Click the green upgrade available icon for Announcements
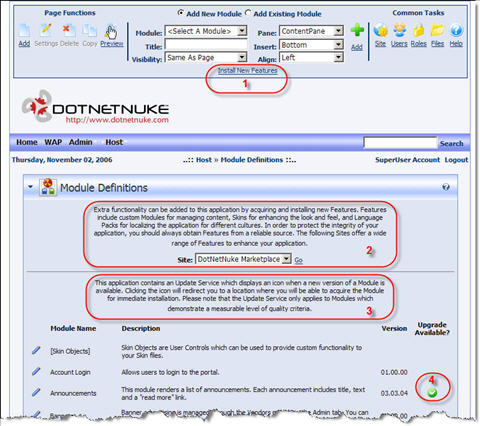480x426 pixels. point(432,393)
